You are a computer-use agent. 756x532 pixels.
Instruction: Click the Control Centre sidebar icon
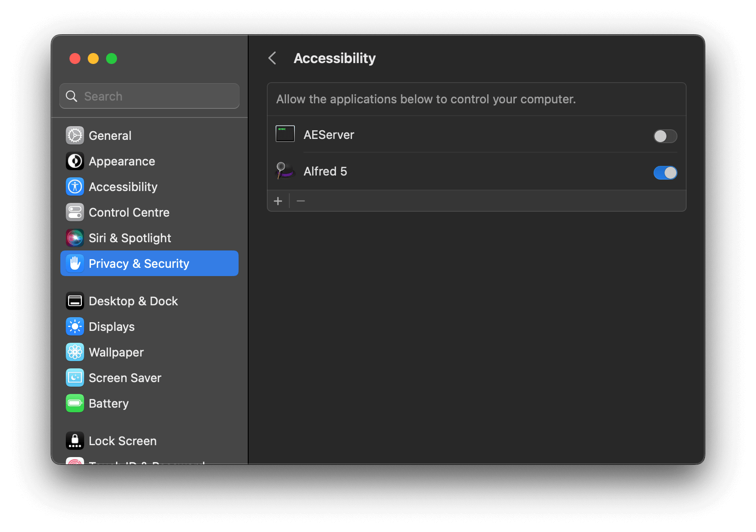(75, 213)
